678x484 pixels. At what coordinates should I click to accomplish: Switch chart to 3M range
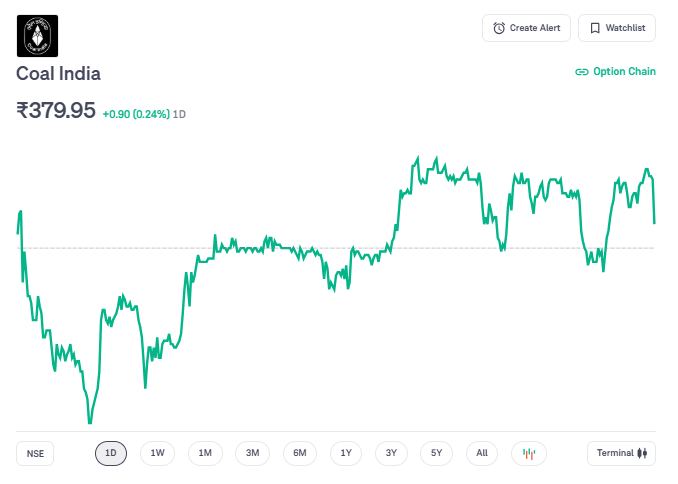tap(253, 453)
